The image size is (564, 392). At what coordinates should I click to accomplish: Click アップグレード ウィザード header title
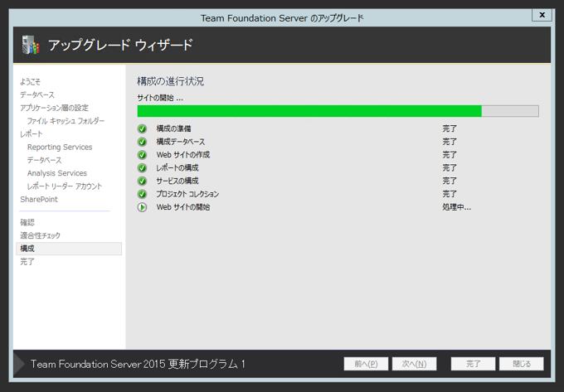pyautogui.click(x=121, y=46)
